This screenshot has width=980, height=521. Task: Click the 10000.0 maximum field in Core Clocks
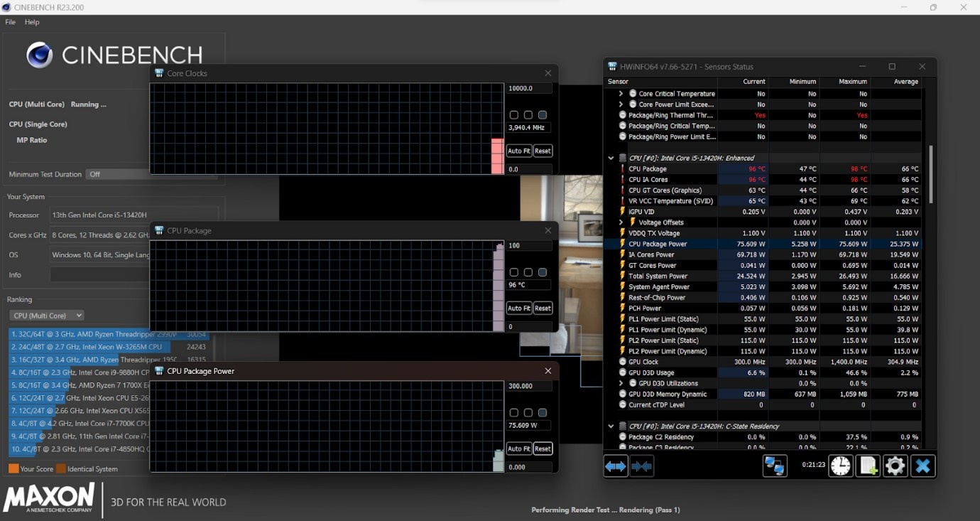[x=529, y=89]
